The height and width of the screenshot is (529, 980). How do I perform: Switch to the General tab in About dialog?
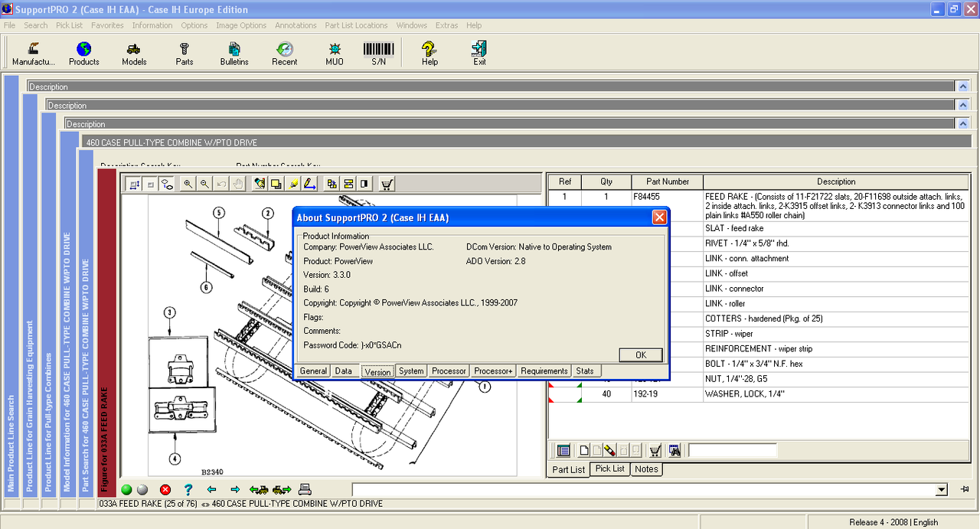tap(313, 371)
